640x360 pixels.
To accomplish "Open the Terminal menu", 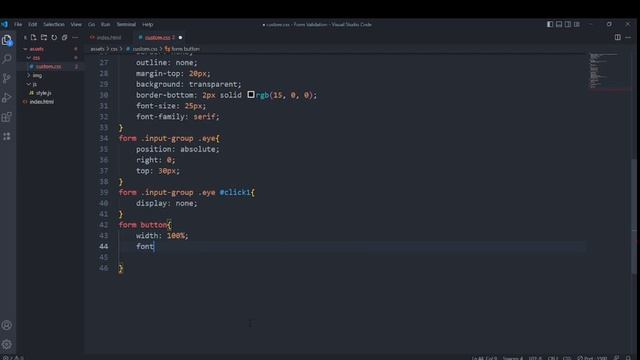I will point(126,24).
